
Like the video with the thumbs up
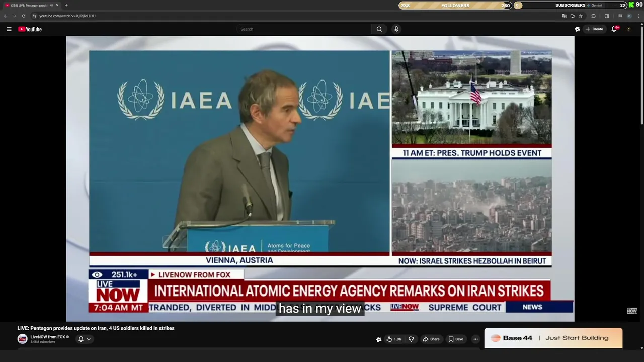394,339
